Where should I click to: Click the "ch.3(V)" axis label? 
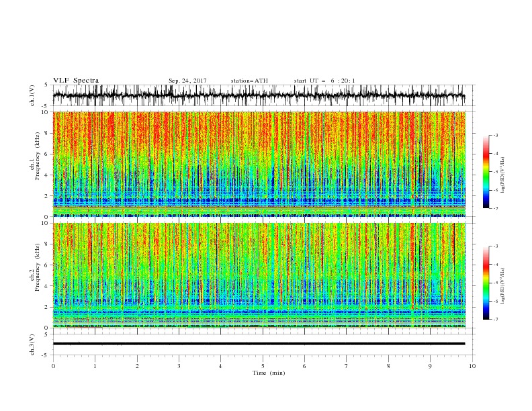[32, 345]
